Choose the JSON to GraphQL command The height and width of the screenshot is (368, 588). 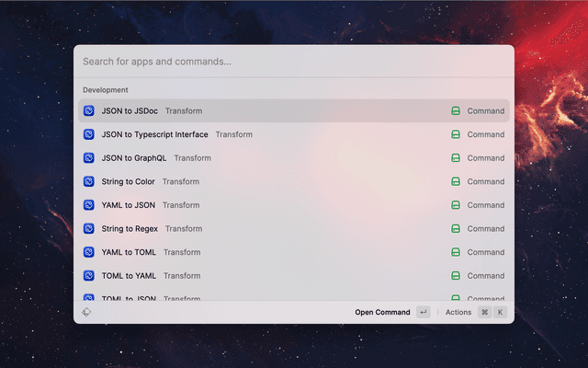click(x=276, y=158)
